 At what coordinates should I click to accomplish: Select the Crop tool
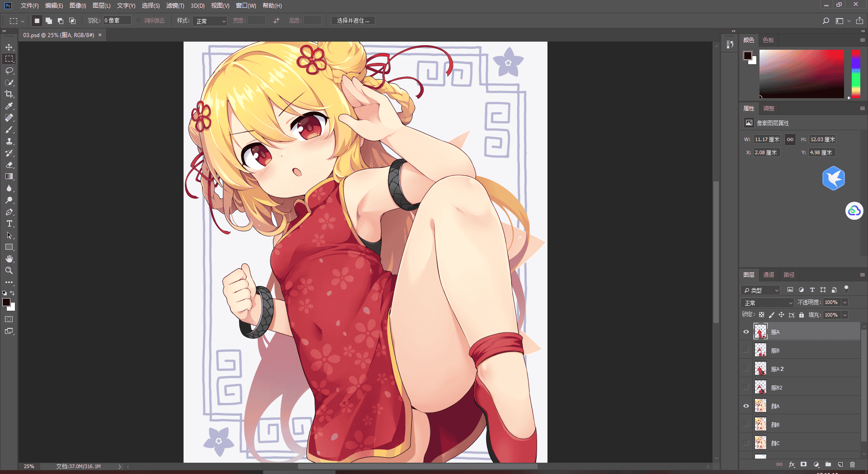point(9,94)
